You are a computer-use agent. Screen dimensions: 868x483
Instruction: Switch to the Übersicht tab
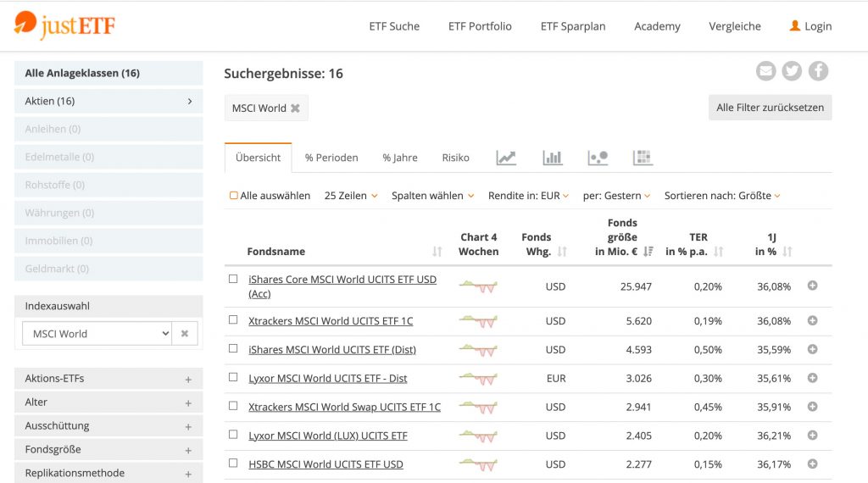click(x=258, y=158)
